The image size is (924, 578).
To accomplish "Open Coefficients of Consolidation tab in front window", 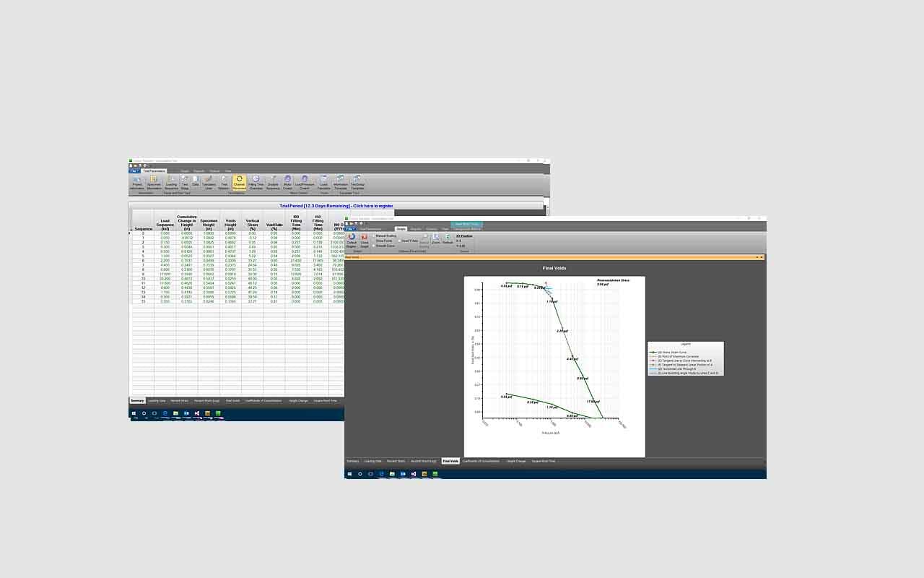I will coord(481,461).
